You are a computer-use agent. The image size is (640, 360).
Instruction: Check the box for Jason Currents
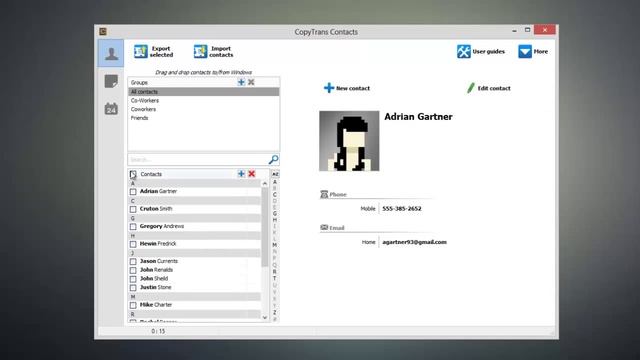[133, 261]
